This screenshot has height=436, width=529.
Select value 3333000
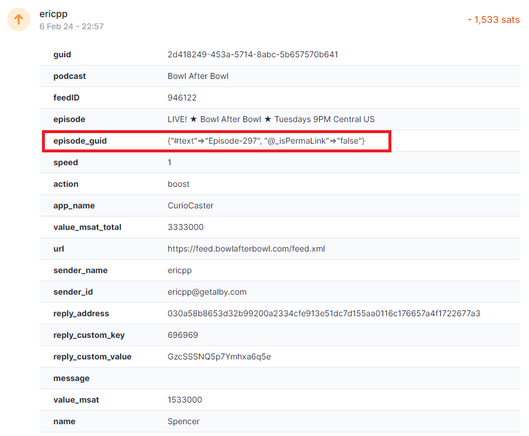tap(186, 227)
